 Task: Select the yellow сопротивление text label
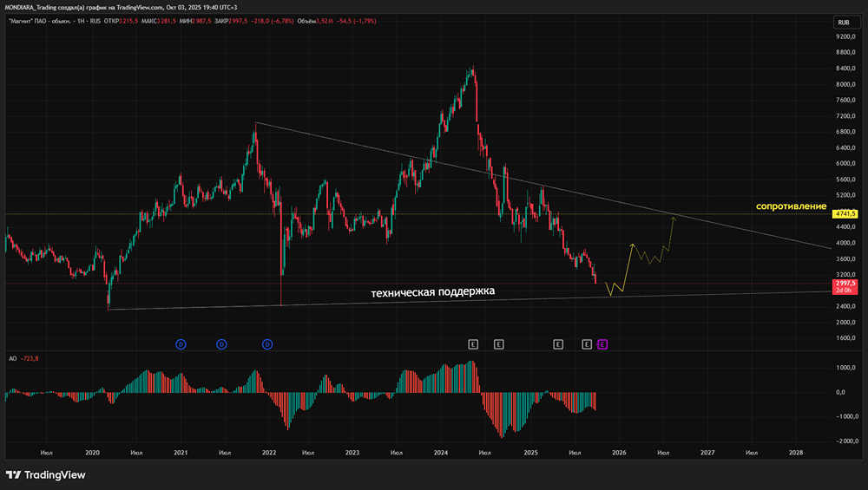tap(791, 206)
